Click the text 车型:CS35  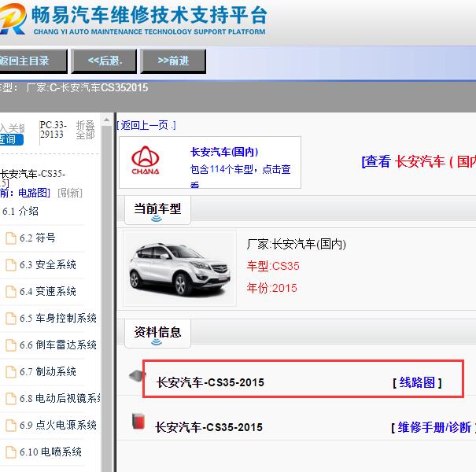tap(273, 266)
